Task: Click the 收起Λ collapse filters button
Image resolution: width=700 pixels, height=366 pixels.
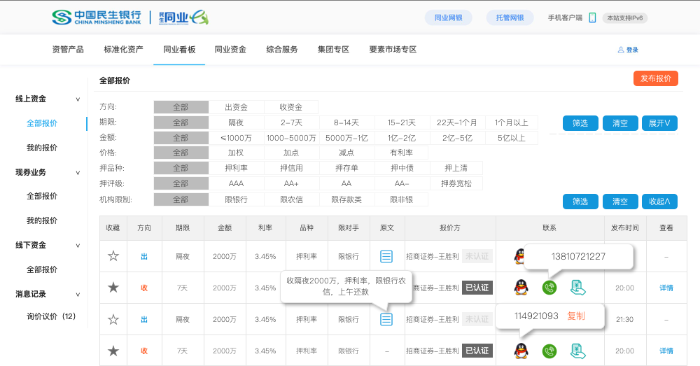Action: pyautogui.click(x=660, y=202)
